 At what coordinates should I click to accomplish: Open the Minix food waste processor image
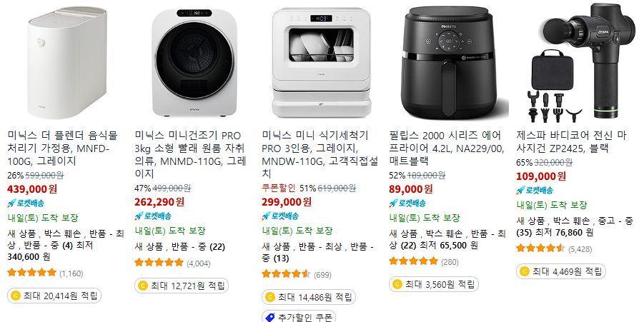(x=67, y=62)
